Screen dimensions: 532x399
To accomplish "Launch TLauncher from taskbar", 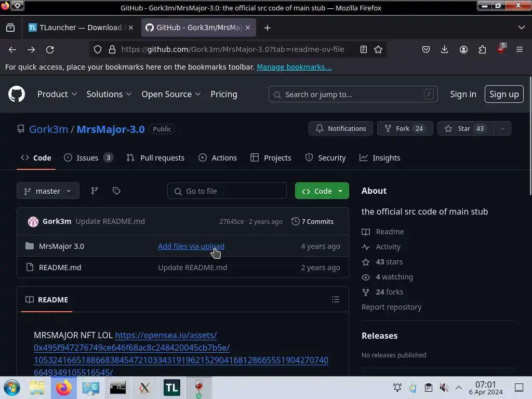I will click(171, 388).
